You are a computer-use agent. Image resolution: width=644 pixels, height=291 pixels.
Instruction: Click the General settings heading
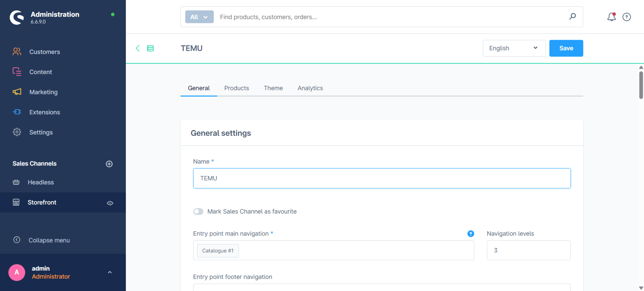coord(221,133)
